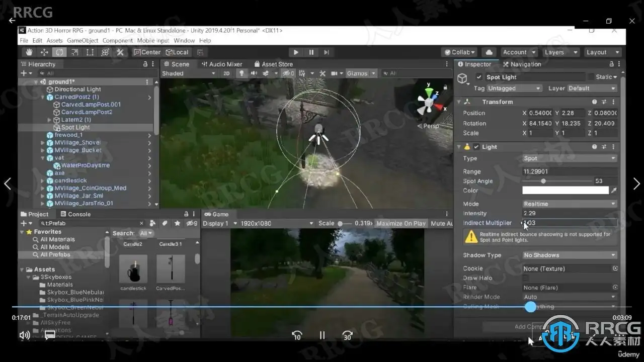This screenshot has height=362, width=644.
Task: Search by type in Project panel
Action: click(153, 223)
